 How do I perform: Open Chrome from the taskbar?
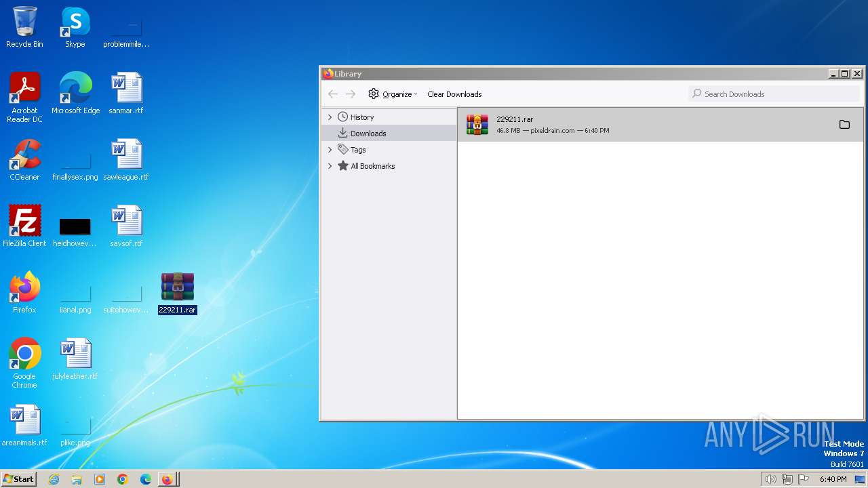(123, 479)
